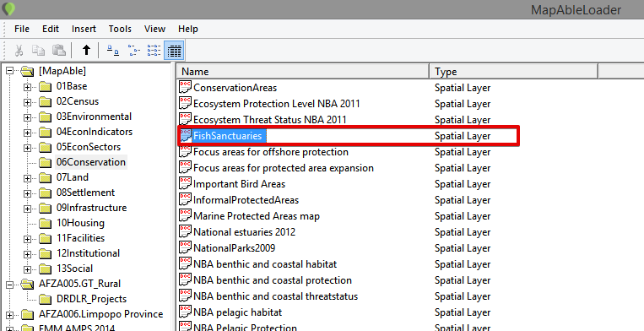The image size is (644, 331).
Task: Click the Important Bird Areas layer icon
Action: coord(185,183)
